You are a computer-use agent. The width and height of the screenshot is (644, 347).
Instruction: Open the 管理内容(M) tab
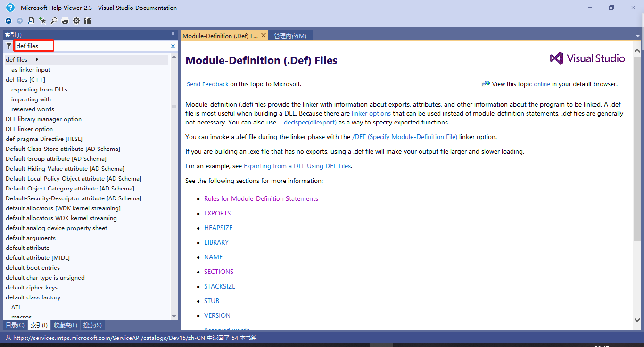pyautogui.click(x=290, y=36)
